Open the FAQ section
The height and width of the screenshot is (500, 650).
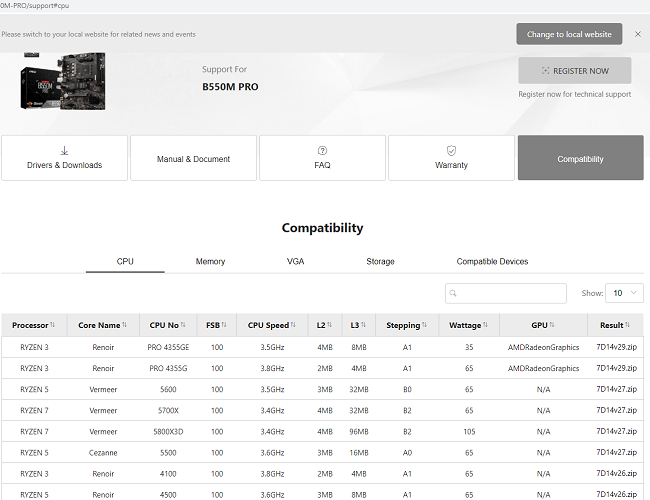click(x=322, y=158)
